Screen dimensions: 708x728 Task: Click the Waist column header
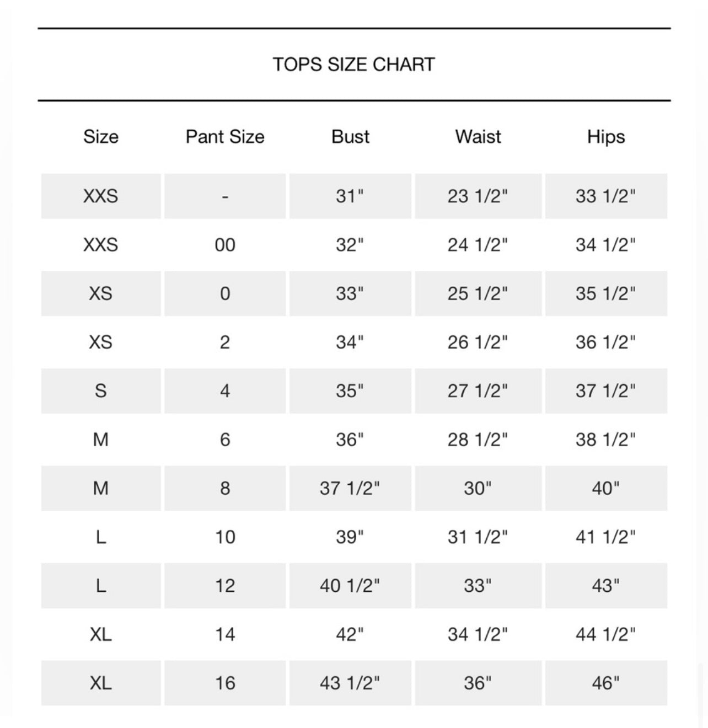coord(478,137)
